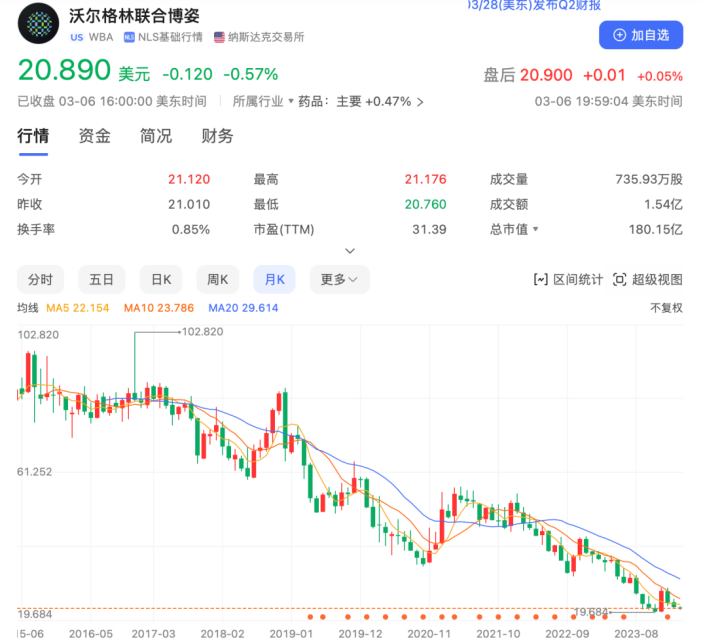Image resolution: width=704 pixels, height=644 pixels.
Task: Select 周K weekly candlestick period
Action: [217, 279]
